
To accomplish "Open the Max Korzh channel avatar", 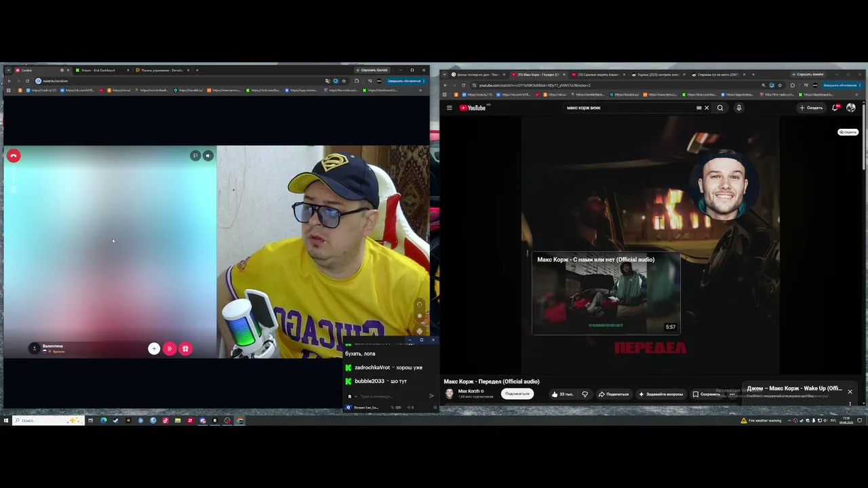I will pyautogui.click(x=450, y=394).
